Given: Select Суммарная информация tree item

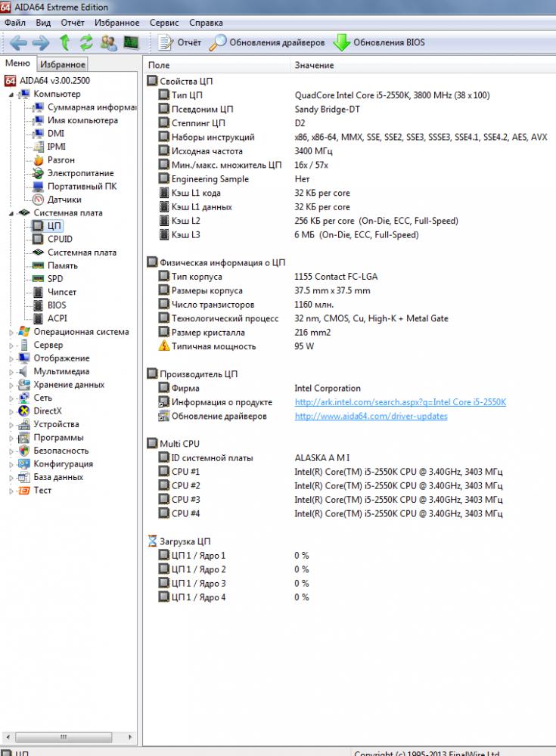Looking at the screenshot, I should tap(85, 107).
